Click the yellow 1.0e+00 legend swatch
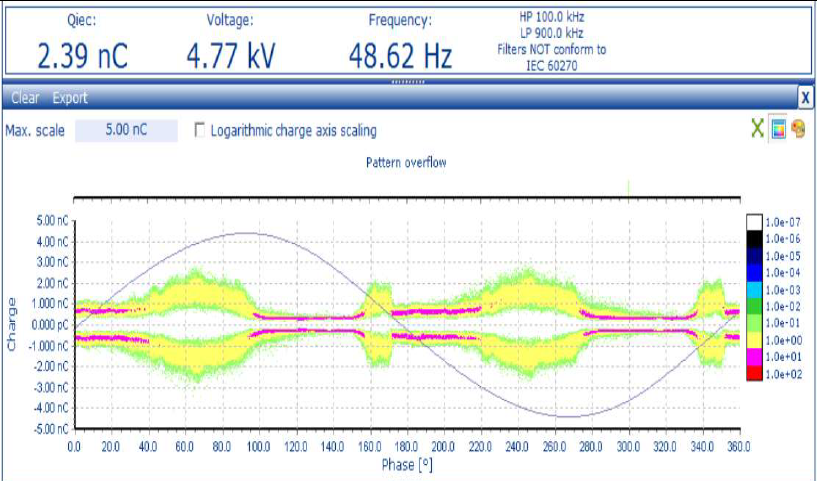Viewport: 817px width, 481px height. [x=755, y=340]
